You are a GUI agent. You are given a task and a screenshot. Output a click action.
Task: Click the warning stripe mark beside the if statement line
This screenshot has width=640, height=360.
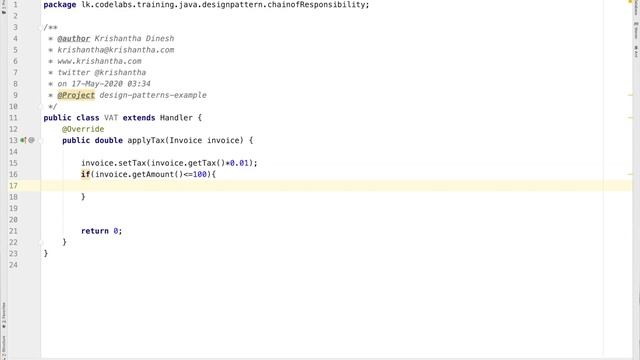click(x=630, y=174)
